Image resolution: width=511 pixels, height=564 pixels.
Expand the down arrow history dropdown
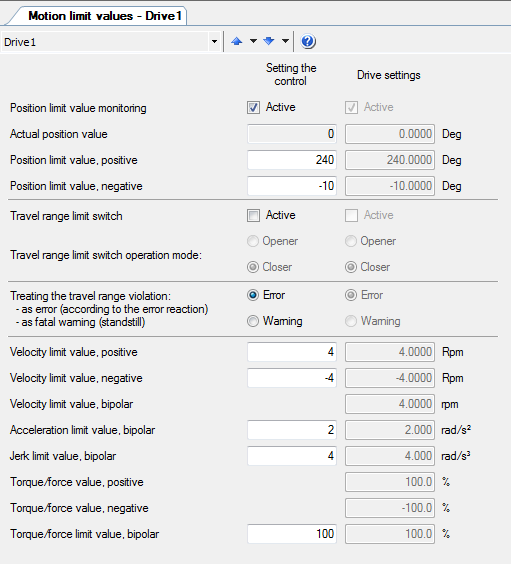click(285, 41)
